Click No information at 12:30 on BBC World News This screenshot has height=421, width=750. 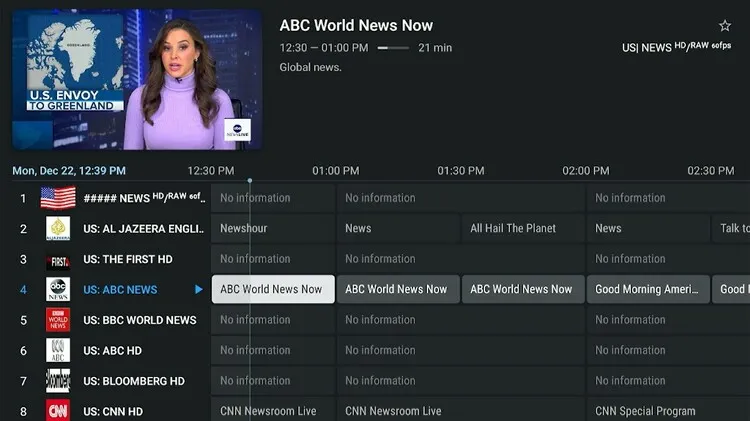click(x=273, y=320)
